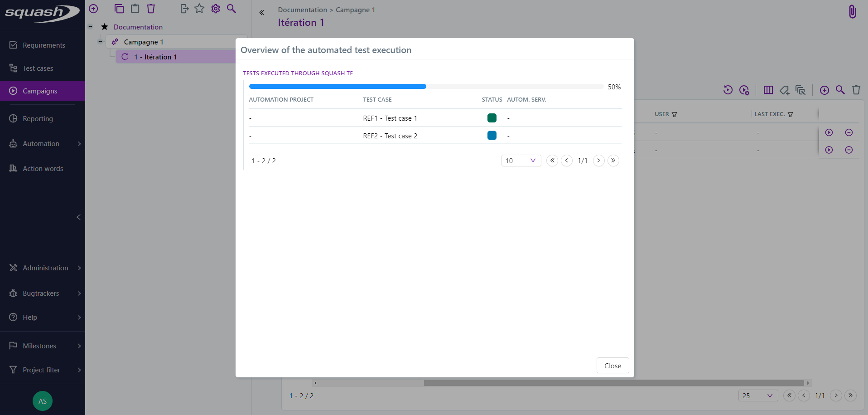Open the tree settings gear icon
This screenshot has height=415, width=868.
click(216, 8)
